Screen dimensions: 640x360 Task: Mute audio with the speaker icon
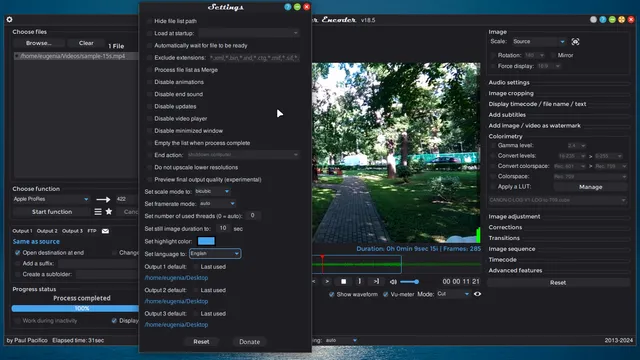click(x=393, y=282)
